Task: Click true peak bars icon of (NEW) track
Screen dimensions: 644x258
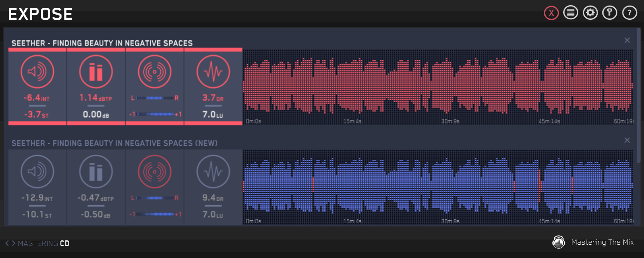Action: click(96, 172)
